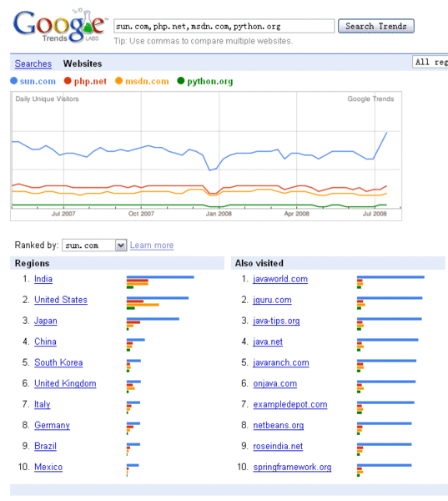Open the India region link
Viewport: 448px width, 501px height.
point(43,279)
